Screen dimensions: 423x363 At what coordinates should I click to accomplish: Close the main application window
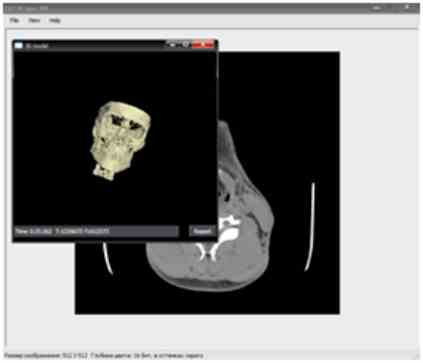[x=408, y=7]
